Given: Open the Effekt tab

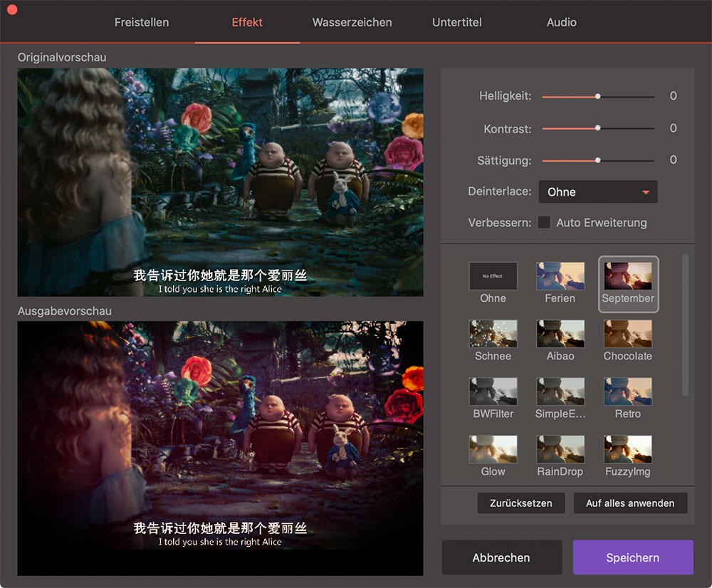Looking at the screenshot, I should pyautogui.click(x=247, y=22).
